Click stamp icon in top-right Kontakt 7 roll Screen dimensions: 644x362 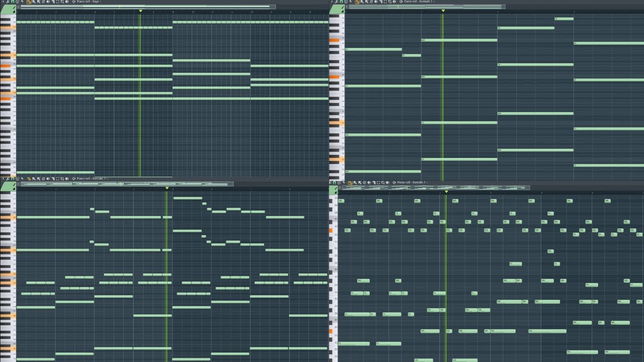346,2
